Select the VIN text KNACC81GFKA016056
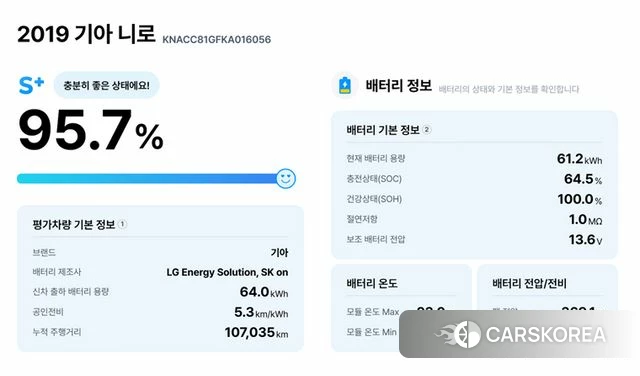This screenshot has width=640, height=376. click(x=217, y=40)
